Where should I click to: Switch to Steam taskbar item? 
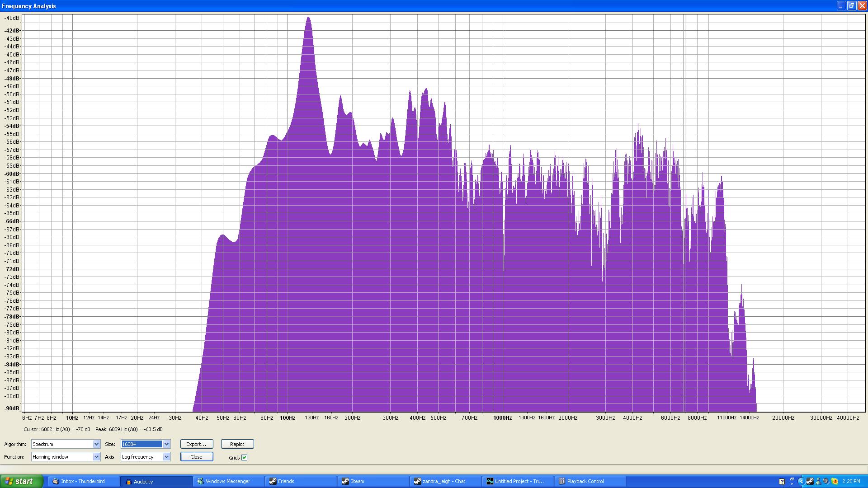click(x=373, y=481)
